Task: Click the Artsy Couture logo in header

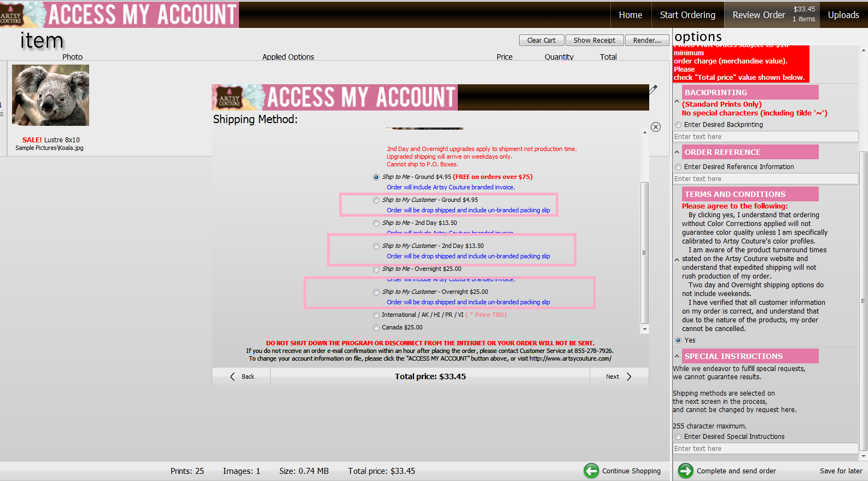Action: click(11, 15)
